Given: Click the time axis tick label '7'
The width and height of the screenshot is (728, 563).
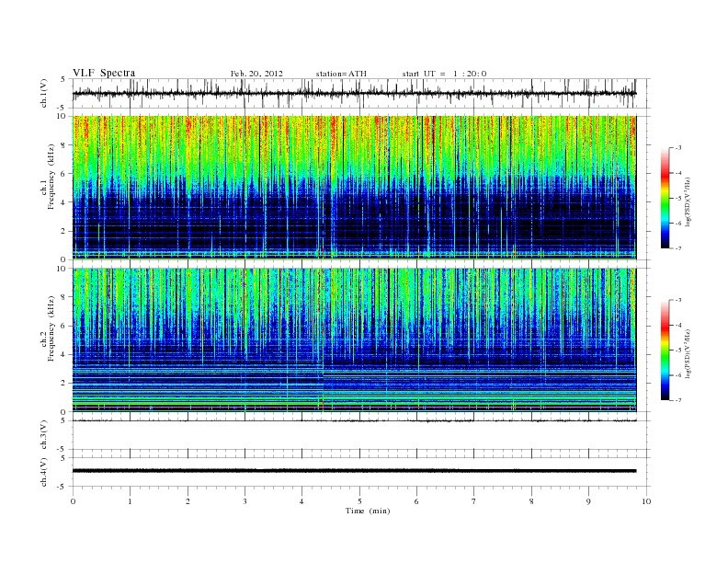Looking at the screenshot, I should [473, 501].
